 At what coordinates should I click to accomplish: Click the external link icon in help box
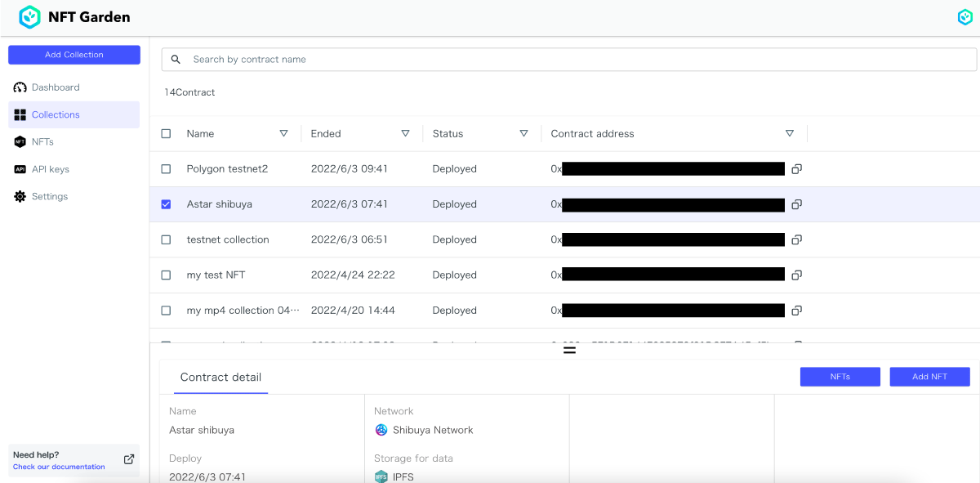pos(129,459)
